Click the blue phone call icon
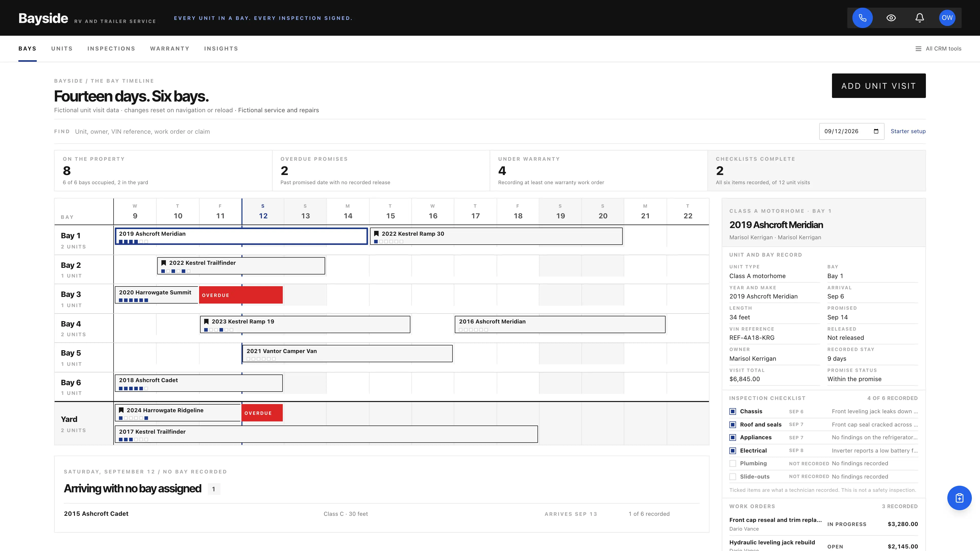 [862, 18]
